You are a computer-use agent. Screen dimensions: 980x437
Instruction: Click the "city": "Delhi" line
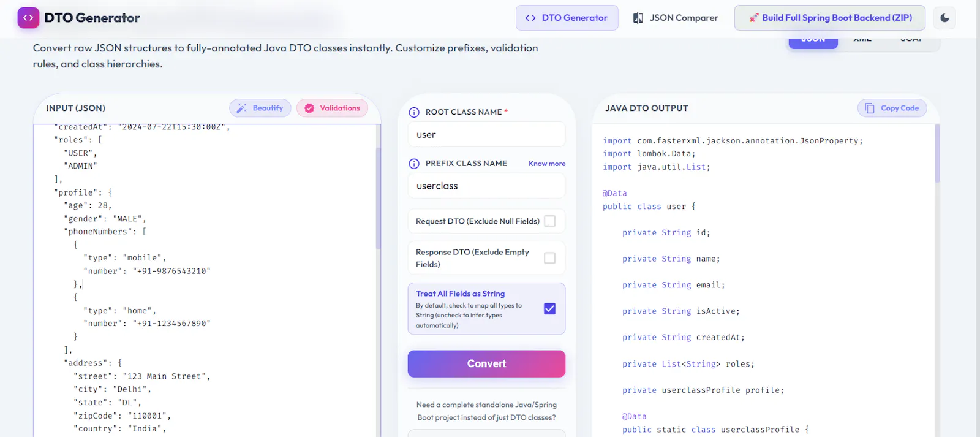pyautogui.click(x=112, y=389)
